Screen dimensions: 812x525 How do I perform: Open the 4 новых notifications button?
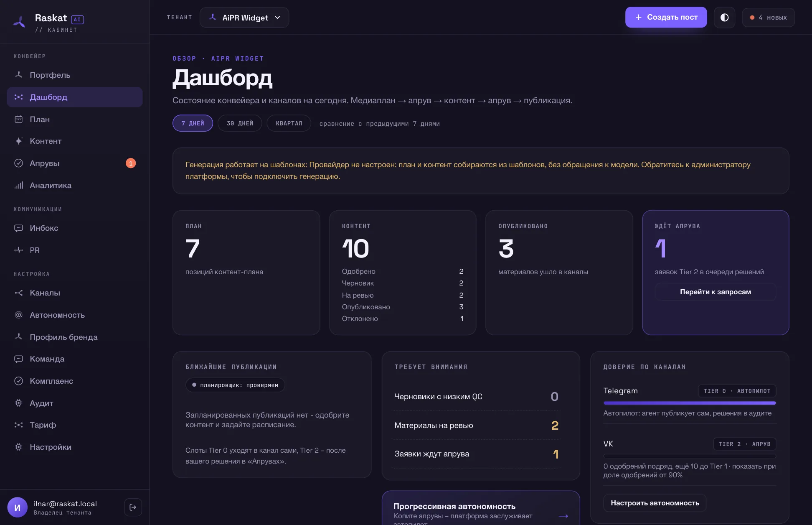pyautogui.click(x=768, y=18)
